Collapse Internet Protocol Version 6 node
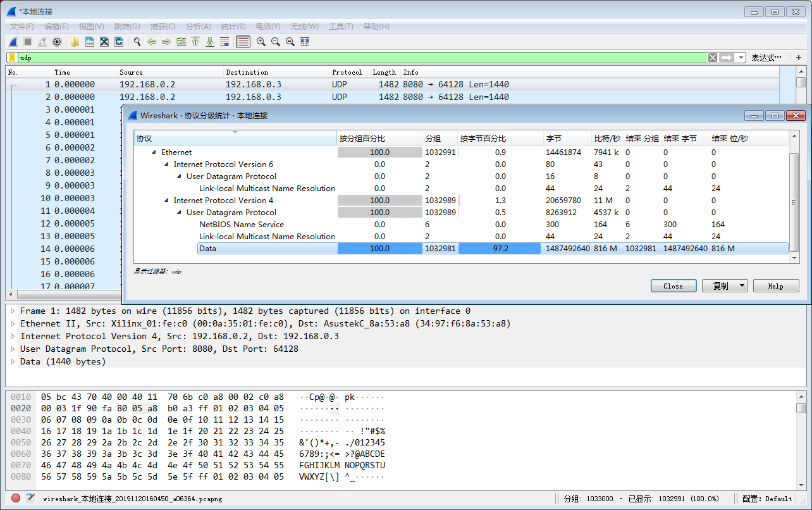 [167, 165]
